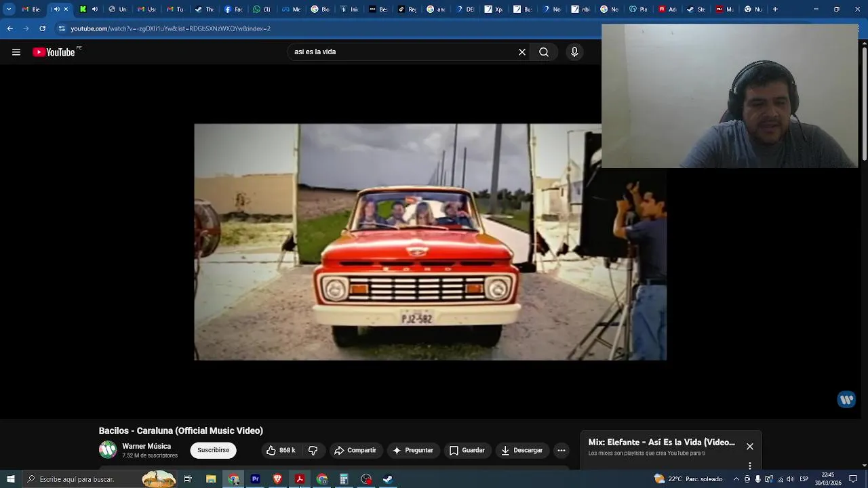The width and height of the screenshot is (868, 488).
Task: Open more actions three-dot menu
Action: [561, 450]
